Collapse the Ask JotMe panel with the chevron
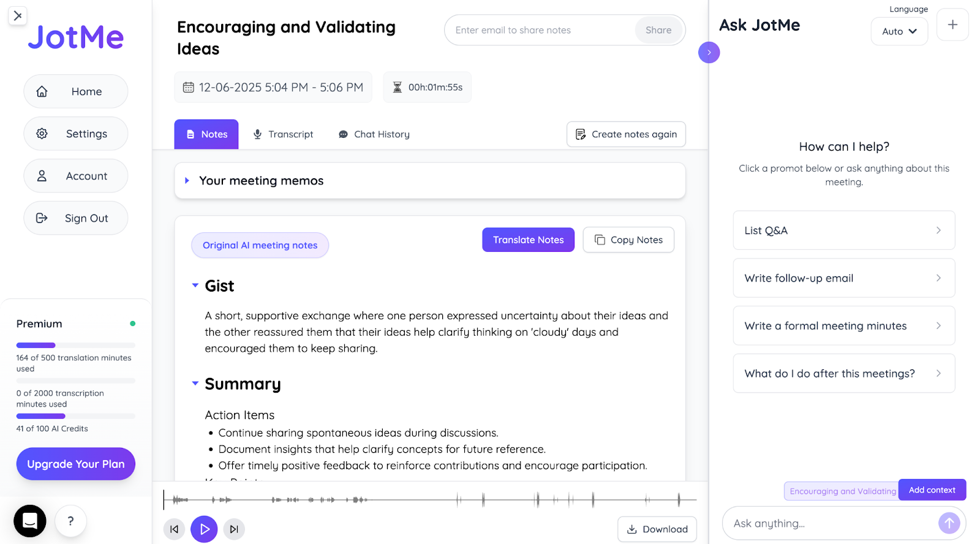980x544 pixels. [x=709, y=53]
